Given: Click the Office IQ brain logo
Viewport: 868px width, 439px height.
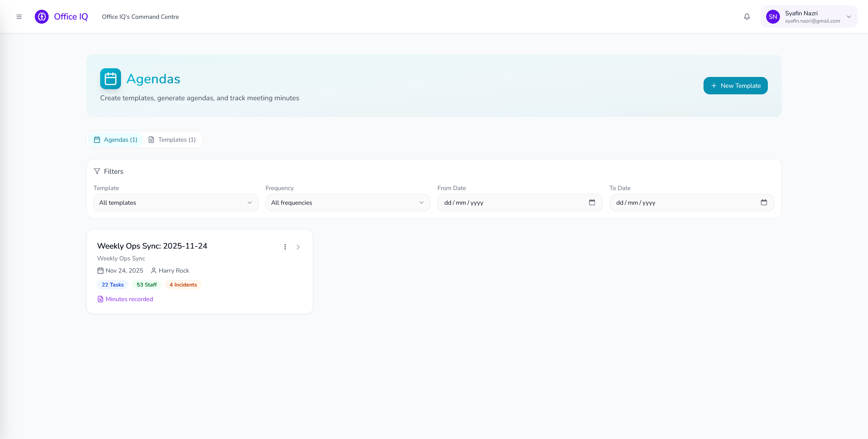Looking at the screenshot, I should pyautogui.click(x=42, y=17).
